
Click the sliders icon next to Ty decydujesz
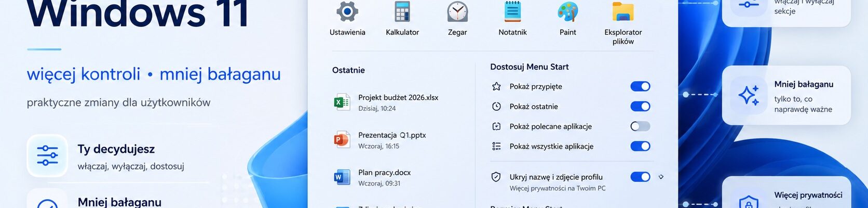coord(47,155)
